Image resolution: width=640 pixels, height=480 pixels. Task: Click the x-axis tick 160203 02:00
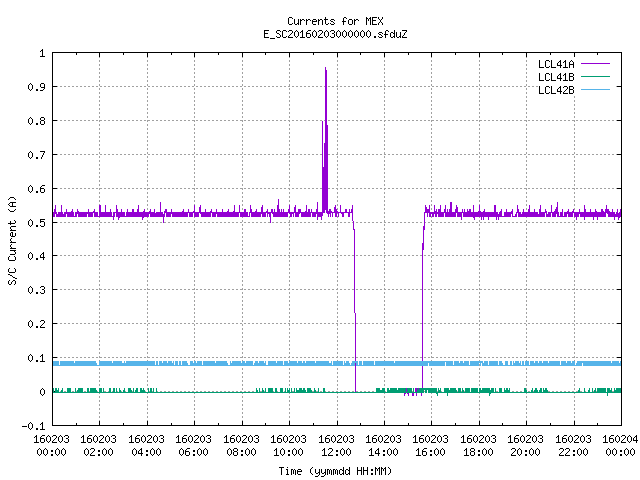[98, 445]
